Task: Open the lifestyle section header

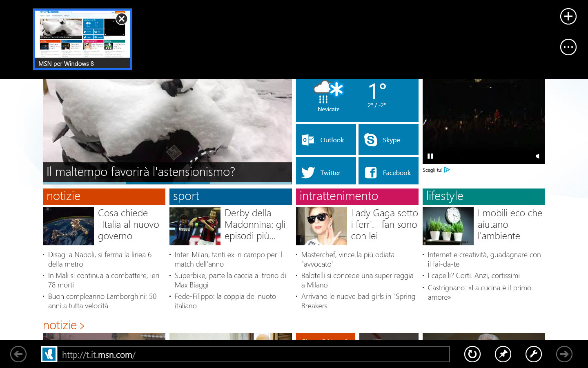Action: point(484,196)
